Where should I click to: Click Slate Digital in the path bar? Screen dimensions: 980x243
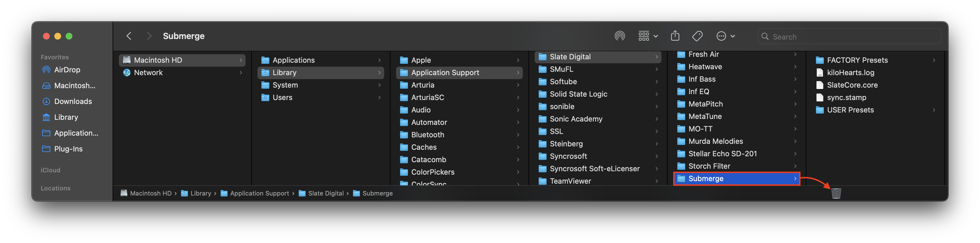click(x=321, y=193)
